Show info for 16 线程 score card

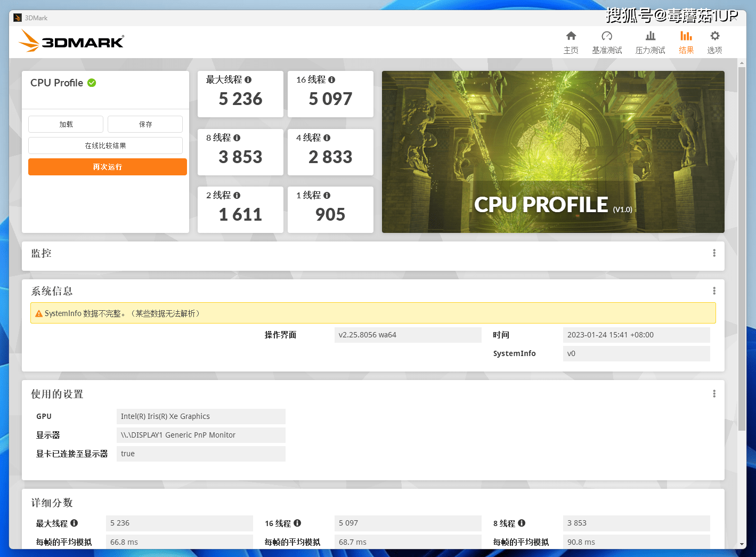click(331, 79)
